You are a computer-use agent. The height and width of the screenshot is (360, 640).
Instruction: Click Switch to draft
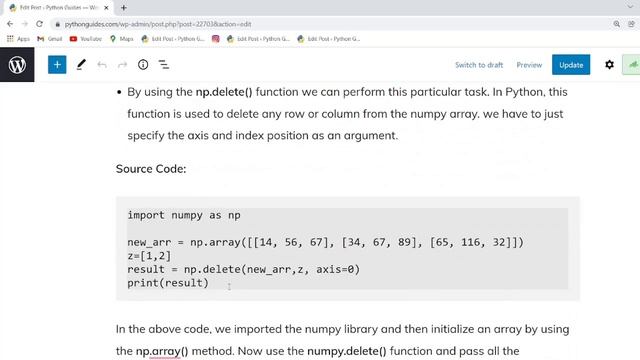(479, 65)
